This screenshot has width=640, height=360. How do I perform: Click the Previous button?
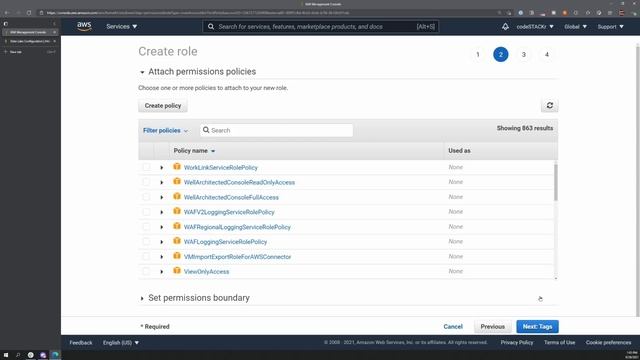[x=493, y=327]
